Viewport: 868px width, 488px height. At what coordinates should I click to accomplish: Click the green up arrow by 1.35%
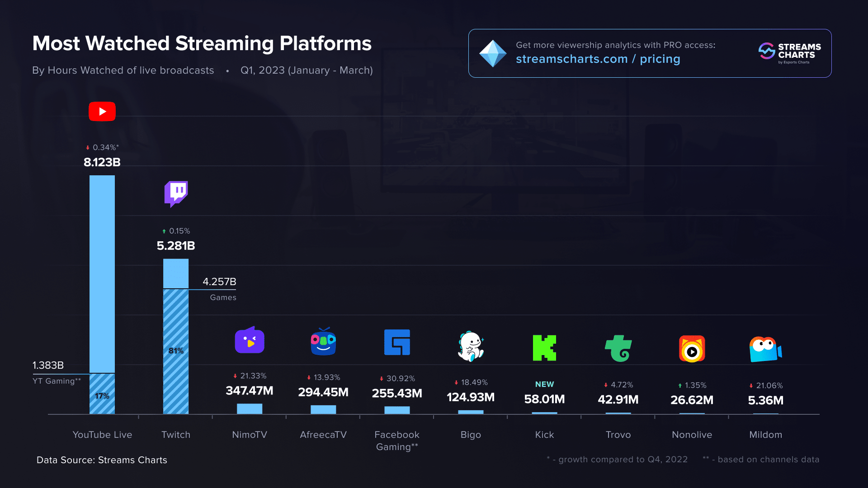(x=680, y=385)
